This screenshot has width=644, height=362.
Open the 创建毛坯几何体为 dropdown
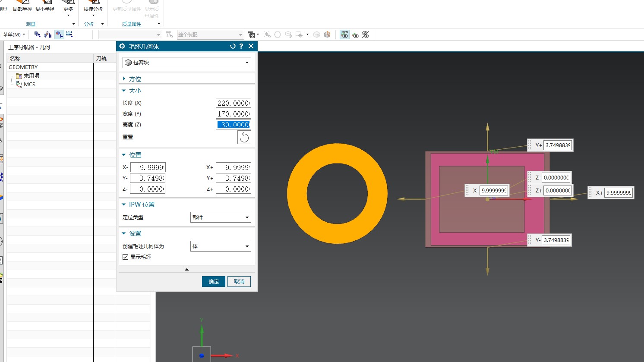[x=221, y=246]
